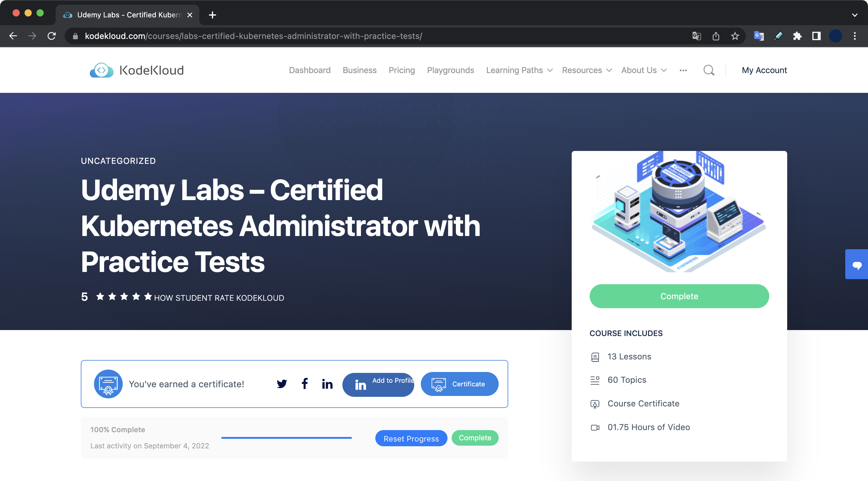This screenshot has width=868, height=481.
Task: Click the course progress bar
Action: (286, 438)
